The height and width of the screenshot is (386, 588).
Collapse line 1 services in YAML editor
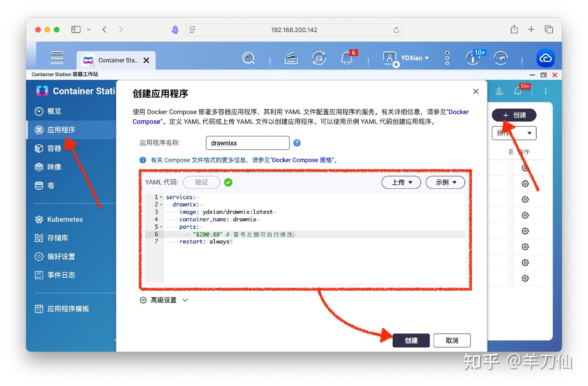pos(161,197)
